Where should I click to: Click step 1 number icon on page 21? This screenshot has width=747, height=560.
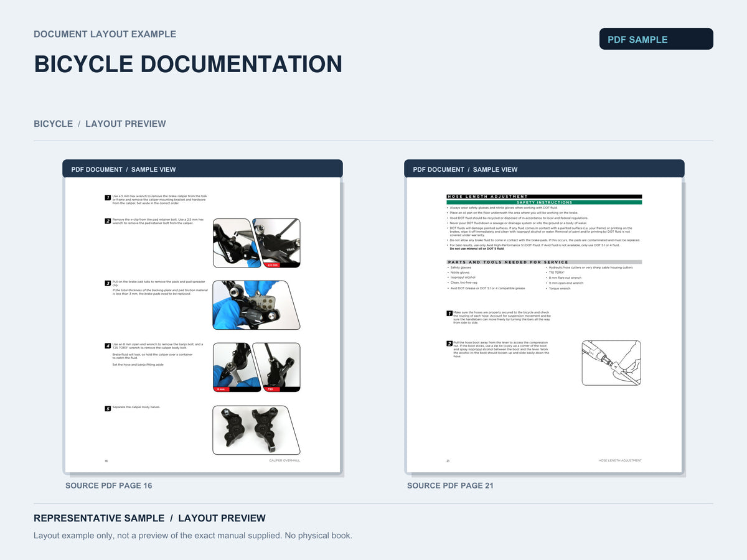click(x=449, y=314)
